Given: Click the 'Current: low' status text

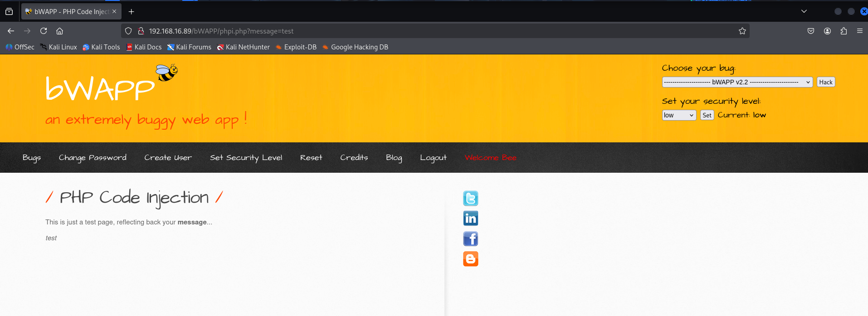Looking at the screenshot, I should point(741,115).
